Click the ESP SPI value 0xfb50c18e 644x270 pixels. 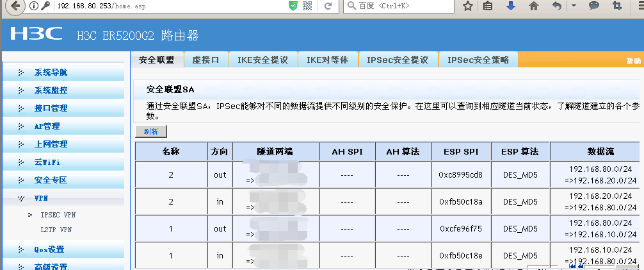[x=461, y=256]
